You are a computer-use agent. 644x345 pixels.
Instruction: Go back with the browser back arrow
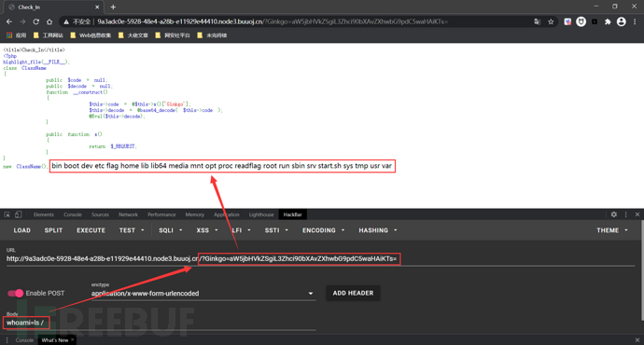click(x=9, y=21)
